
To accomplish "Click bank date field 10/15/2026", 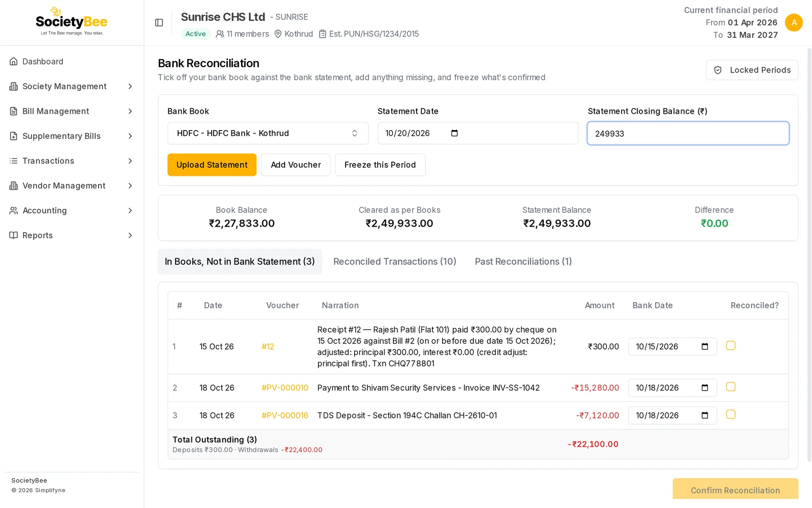I will click(x=672, y=346).
